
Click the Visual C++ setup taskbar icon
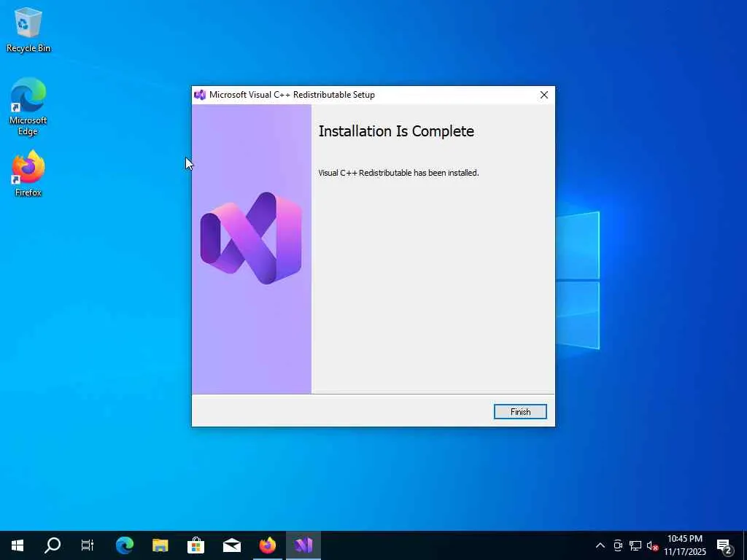pyautogui.click(x=303, y=545)
